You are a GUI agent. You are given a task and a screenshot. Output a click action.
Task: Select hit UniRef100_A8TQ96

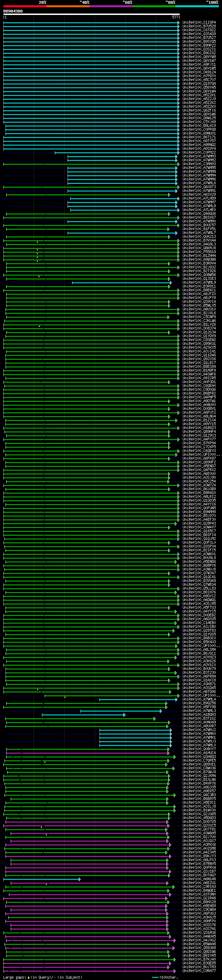pos(199,691)
